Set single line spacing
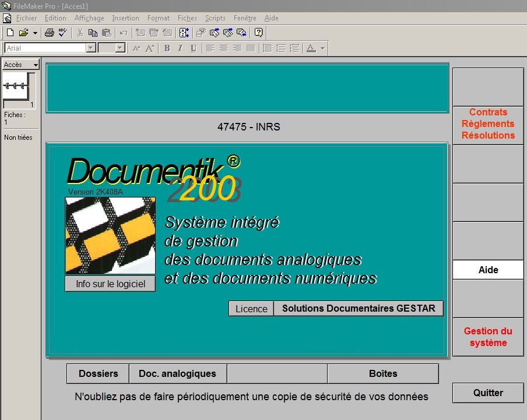This screenshot has height=420, width=527. click(x=268, y=48)
